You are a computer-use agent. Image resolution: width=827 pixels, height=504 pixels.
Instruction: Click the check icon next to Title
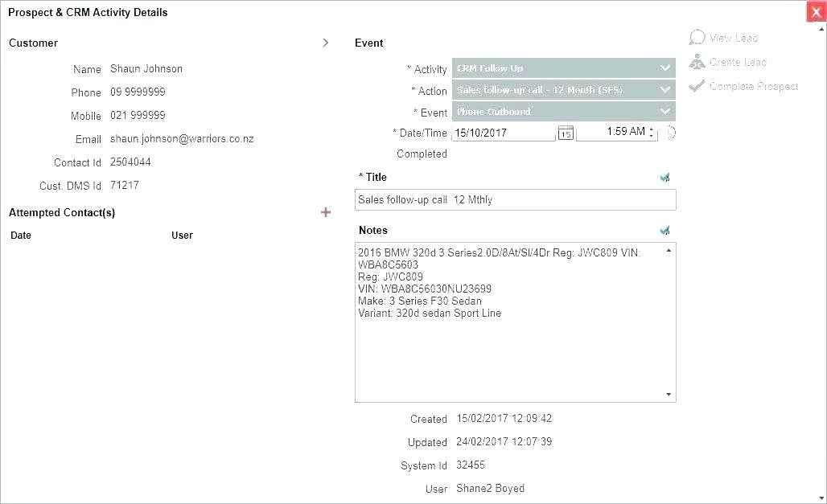click(664, 178)
